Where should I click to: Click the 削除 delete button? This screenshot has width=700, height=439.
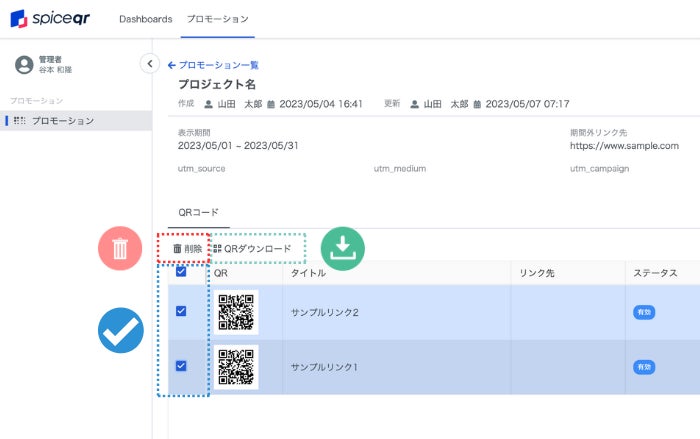coord(188,249)
